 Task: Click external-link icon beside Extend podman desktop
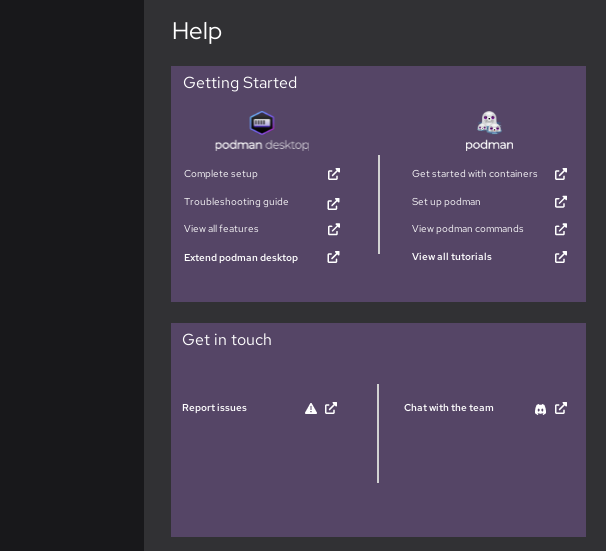[x=334, y=257]
